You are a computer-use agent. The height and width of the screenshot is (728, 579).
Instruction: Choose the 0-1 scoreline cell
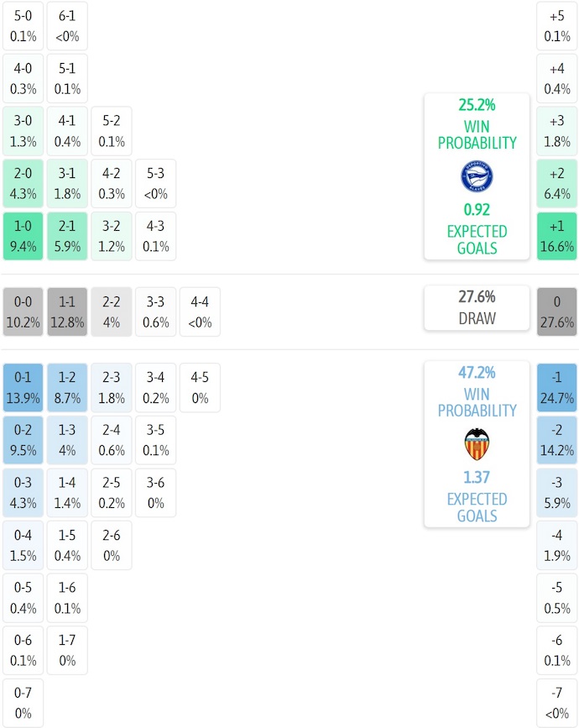pos(23,388)
